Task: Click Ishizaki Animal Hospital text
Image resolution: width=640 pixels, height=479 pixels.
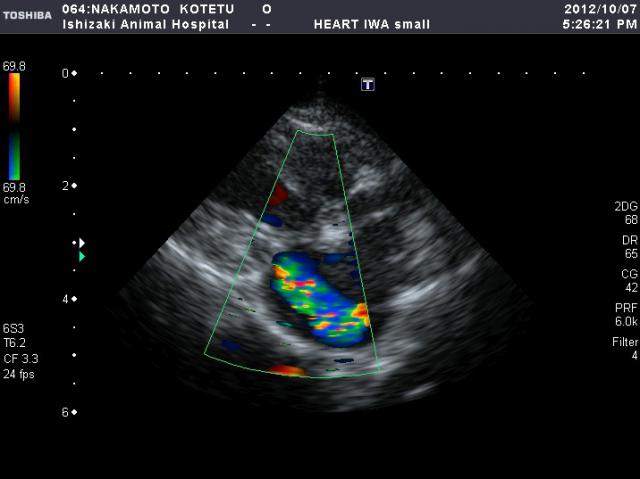Action: tap(146, 24)
